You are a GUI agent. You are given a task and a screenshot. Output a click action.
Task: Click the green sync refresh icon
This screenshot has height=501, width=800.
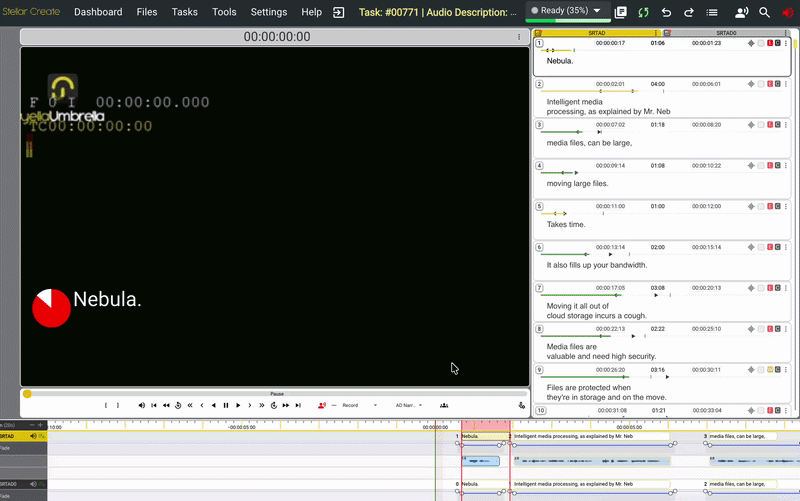(x=643, y=12)
